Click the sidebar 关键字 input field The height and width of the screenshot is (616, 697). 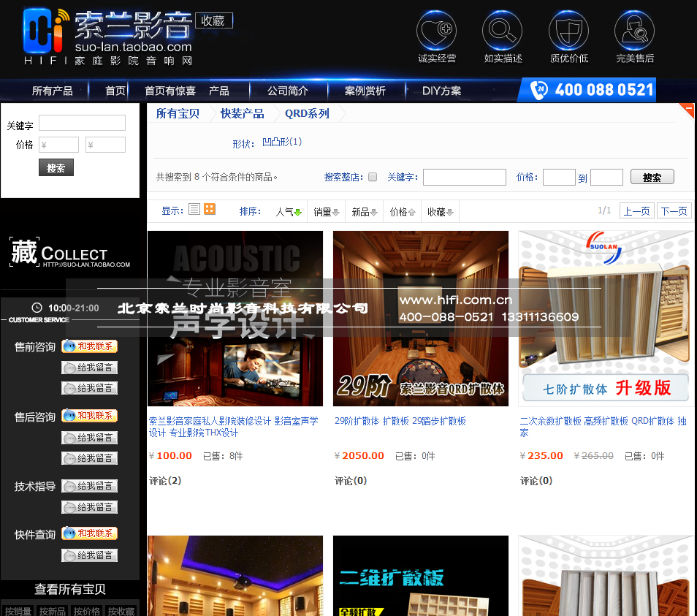(82, 123)
